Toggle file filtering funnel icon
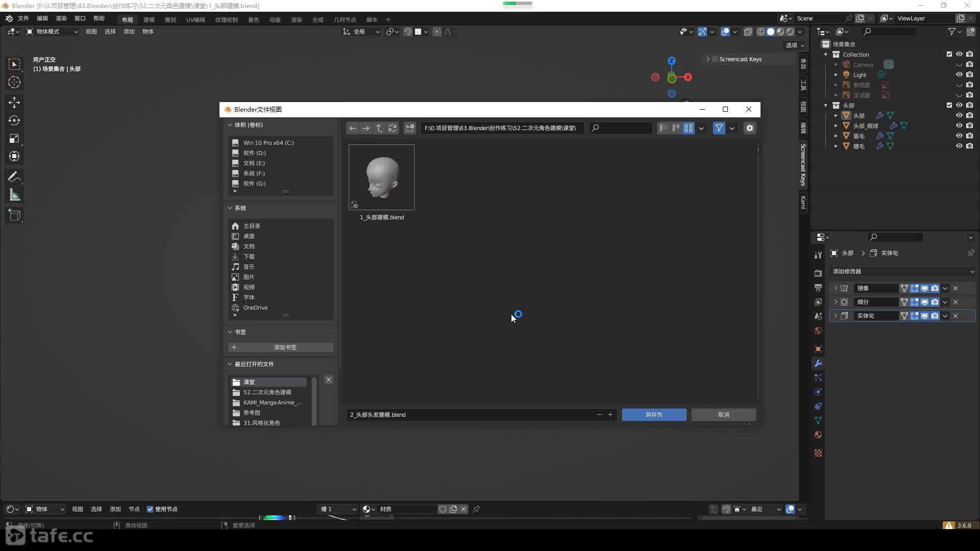 [719, 128]
